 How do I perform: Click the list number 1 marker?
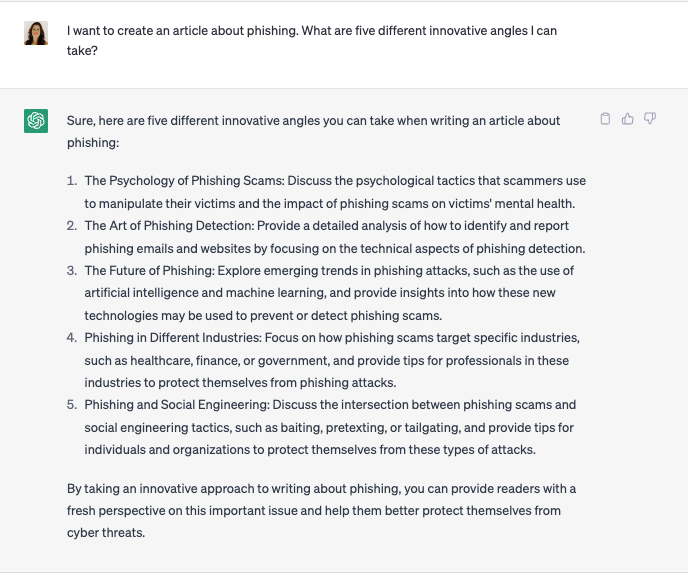(72, 181)
